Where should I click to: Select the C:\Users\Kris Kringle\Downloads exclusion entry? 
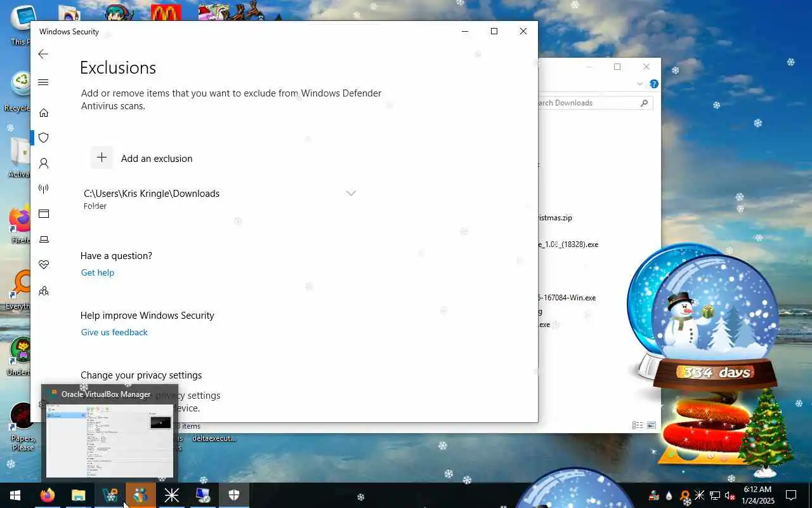point(219,199)
